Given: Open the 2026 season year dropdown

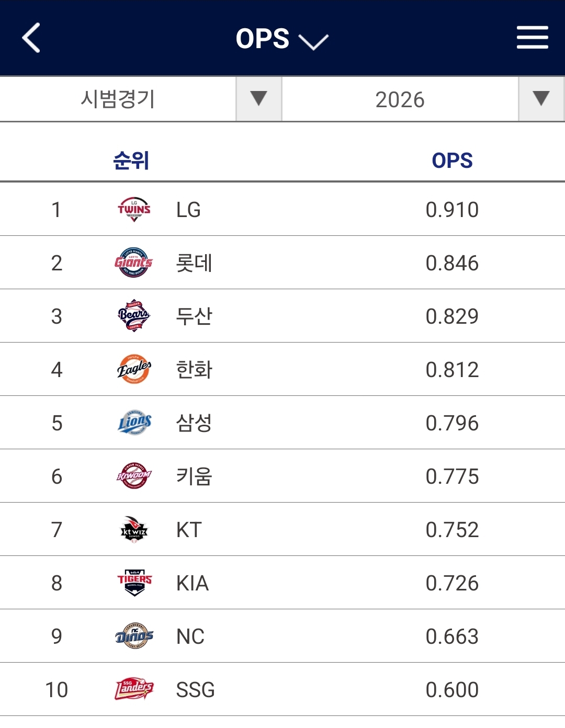Looking at the screenshot, I should point(541,99).
